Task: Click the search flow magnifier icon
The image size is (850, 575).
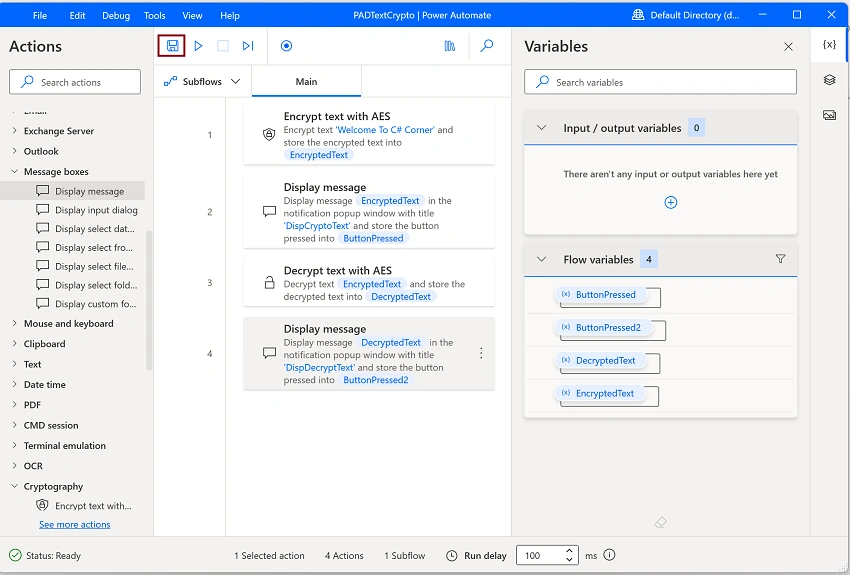Action: [x=487, y=46]
